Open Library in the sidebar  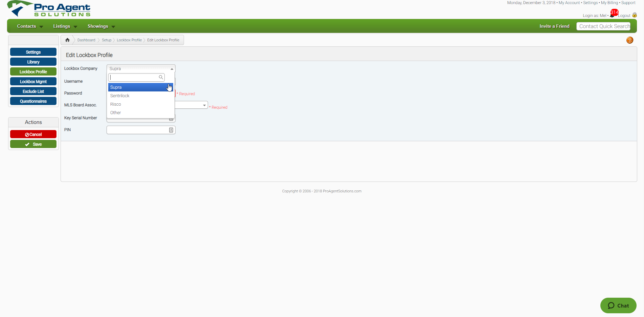pyautogui.click(x=33, y=62)
